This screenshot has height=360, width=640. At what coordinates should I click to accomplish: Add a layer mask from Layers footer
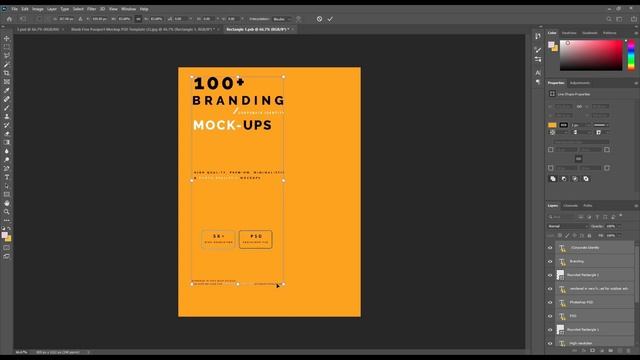point(592,351)
